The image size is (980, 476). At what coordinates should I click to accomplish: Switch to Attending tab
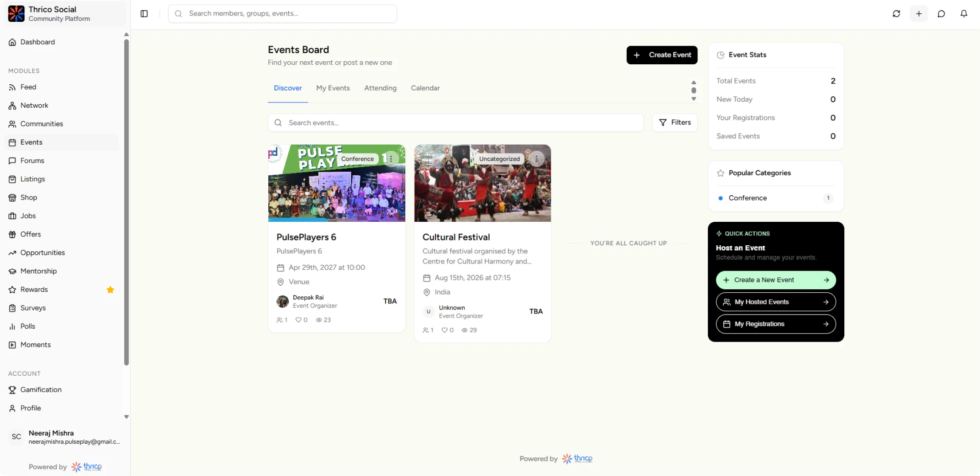(380, 88)
